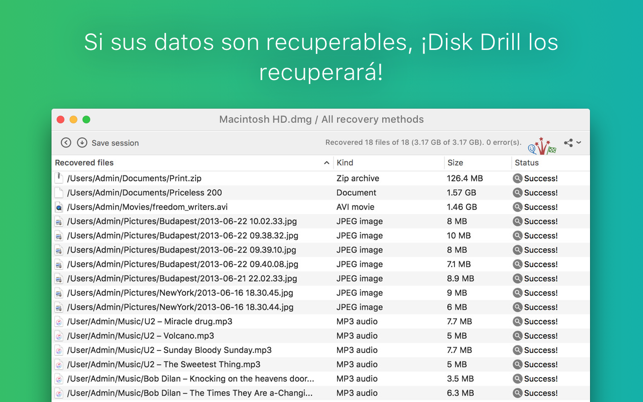Viewport: 643px width, 402px height.
Task: Select /Users/Admin/Movies/freedom_writers.avi path
Action: point(147,207)
